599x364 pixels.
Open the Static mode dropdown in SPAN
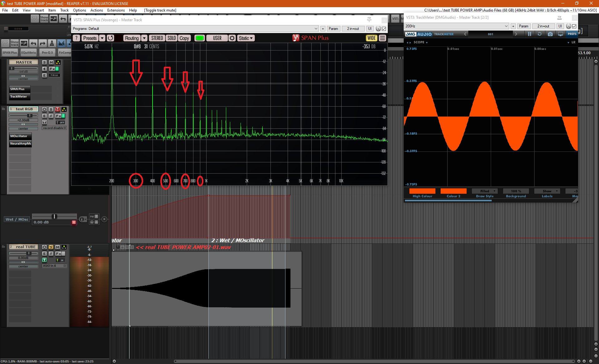(x=246, y=38)
